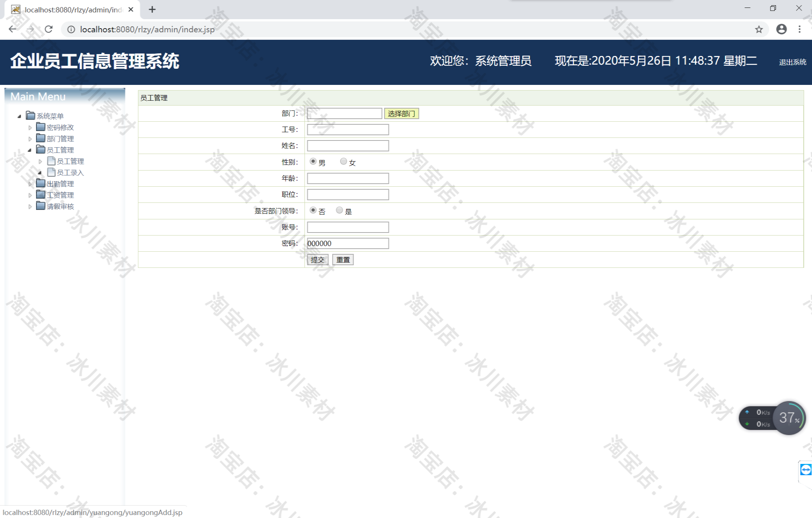This screenshot has width=812, height=518.
Task: Click the 年龄 input field
Action: [348, 178]
